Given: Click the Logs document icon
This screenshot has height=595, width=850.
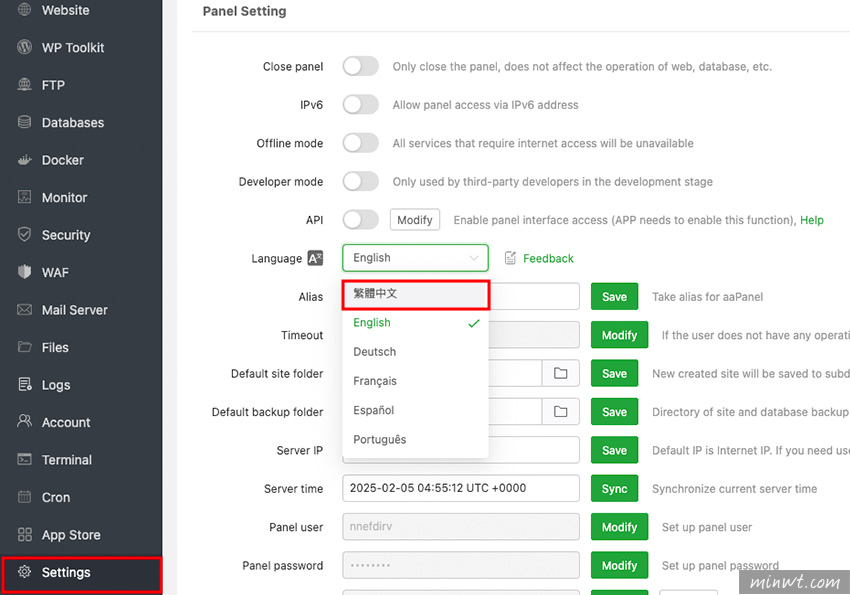Looking at the screenshot, I should click(24, 384).
